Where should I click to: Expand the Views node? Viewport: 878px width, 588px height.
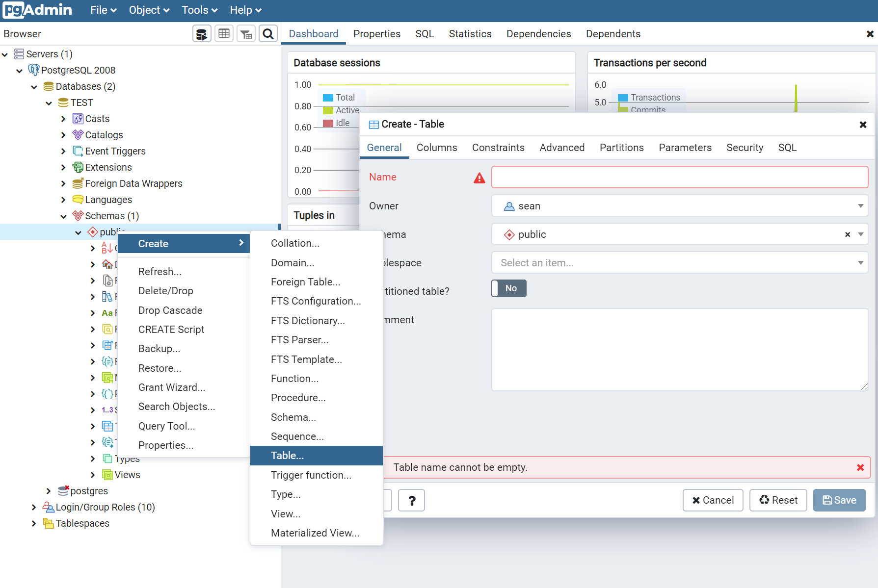pyautogui.click(x=93, y=475)
